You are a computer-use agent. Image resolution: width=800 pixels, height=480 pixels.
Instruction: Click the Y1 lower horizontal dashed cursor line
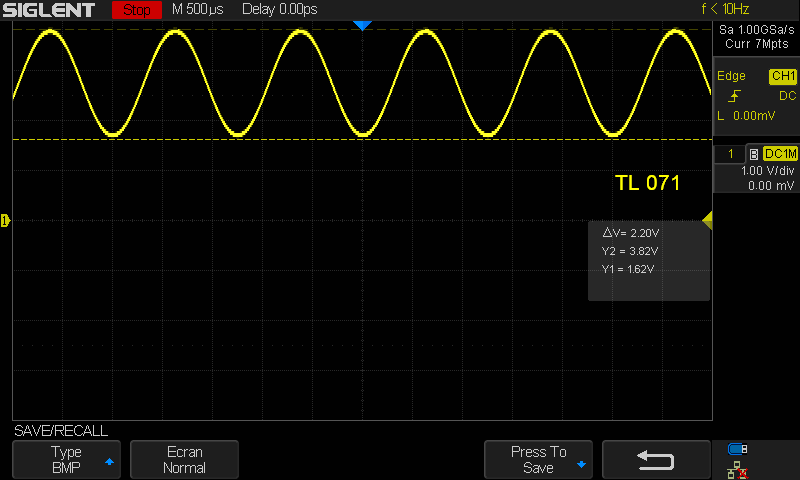[x=362, y=139]
